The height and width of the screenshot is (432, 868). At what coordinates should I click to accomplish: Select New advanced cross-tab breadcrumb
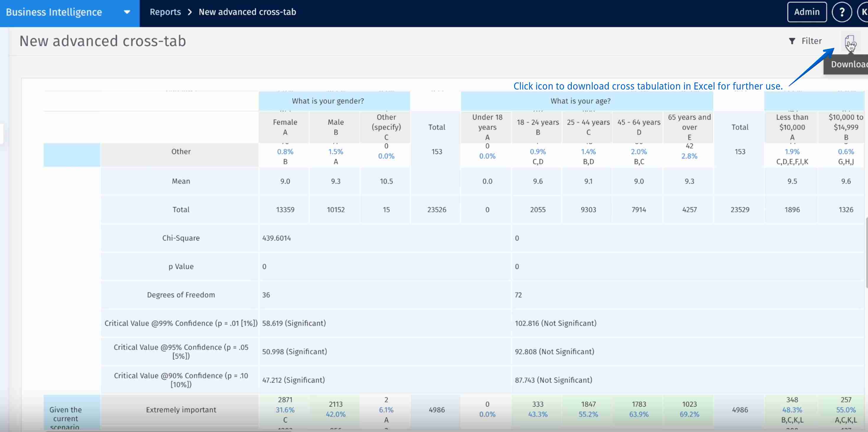point(247,12)
